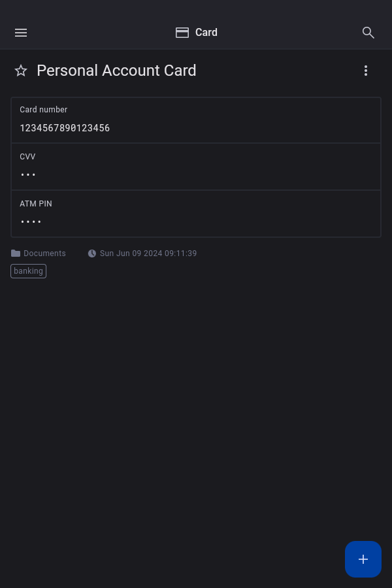392x588 pixels.
Task: Click the "Card" title in top bar
Action: tap(206, 33)
